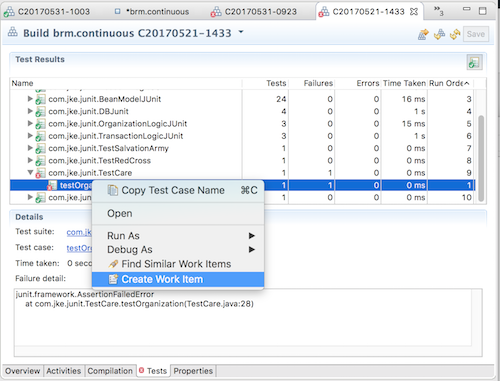This screenshot has width=500, height=381.
Task: Select com.jke.junit.DBJunit row text
Action: click(88, 111)
